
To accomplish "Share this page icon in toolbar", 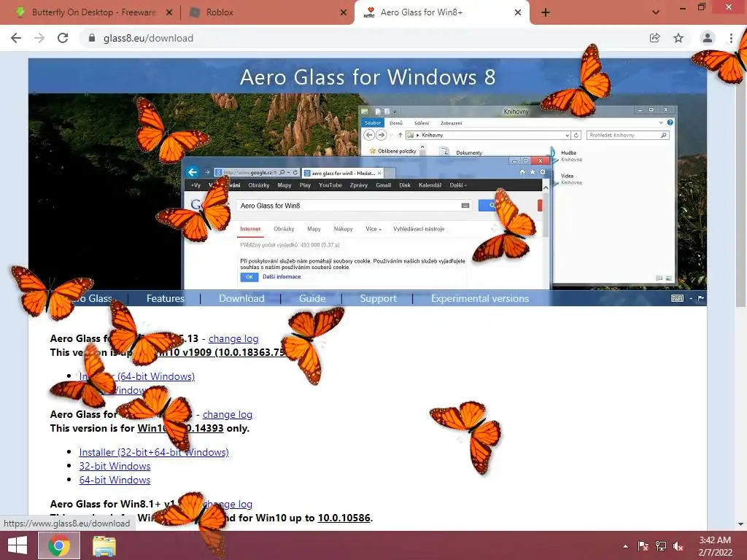I will tap(655, 38).
